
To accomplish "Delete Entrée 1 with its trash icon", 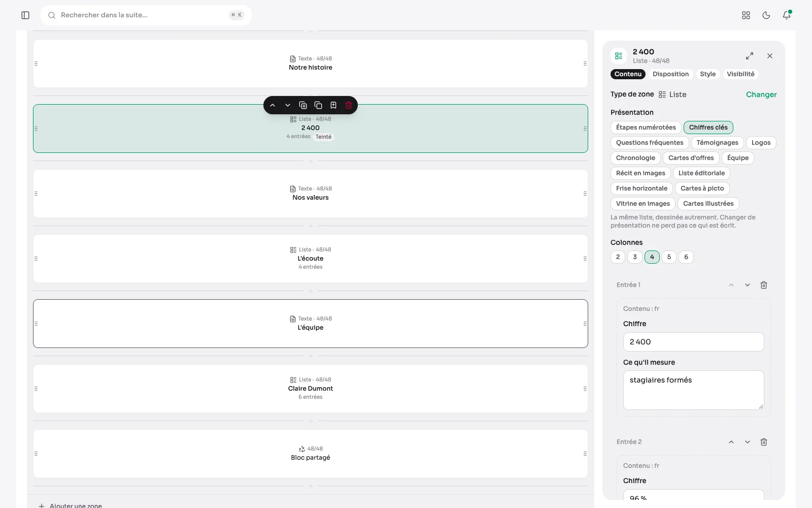I will [x=764, y=285].
